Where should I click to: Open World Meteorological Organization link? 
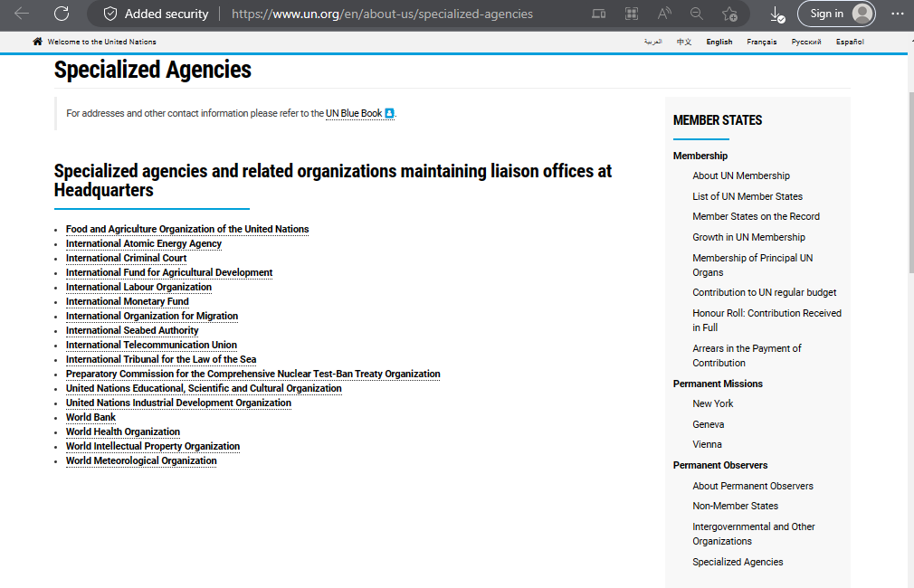[x=141, y=461]
